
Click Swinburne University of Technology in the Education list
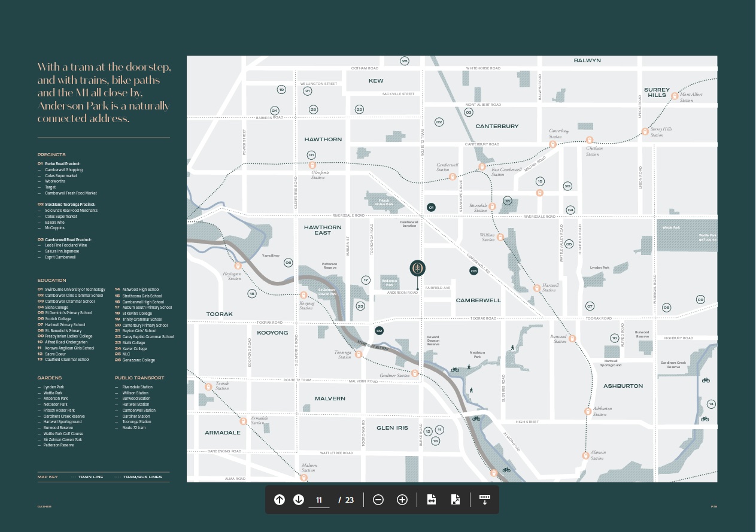point(75,290)
